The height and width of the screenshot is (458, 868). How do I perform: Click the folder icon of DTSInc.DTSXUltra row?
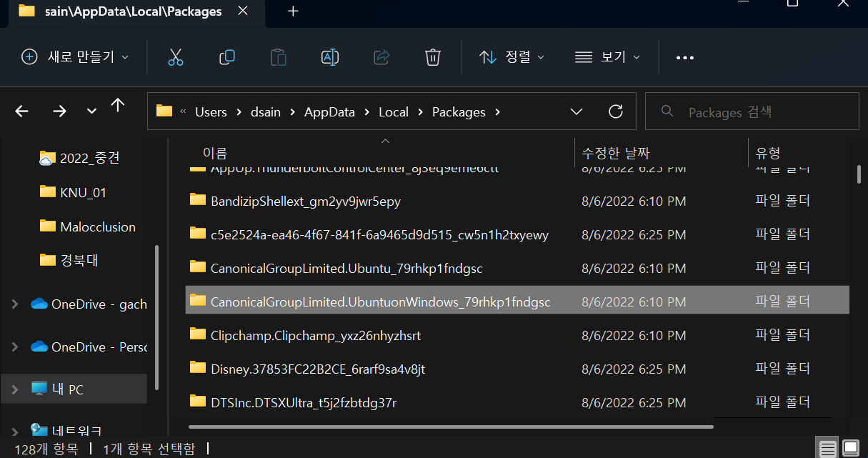[x=198, y=401]
